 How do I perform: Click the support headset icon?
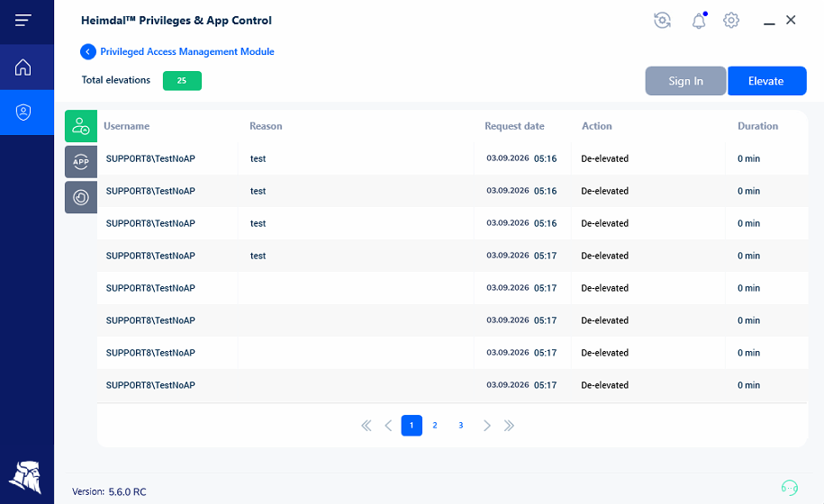click(x=789, y=488)
